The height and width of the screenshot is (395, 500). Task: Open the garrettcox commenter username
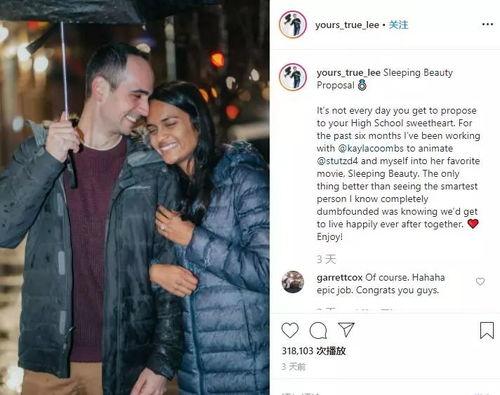coord(340,277)
